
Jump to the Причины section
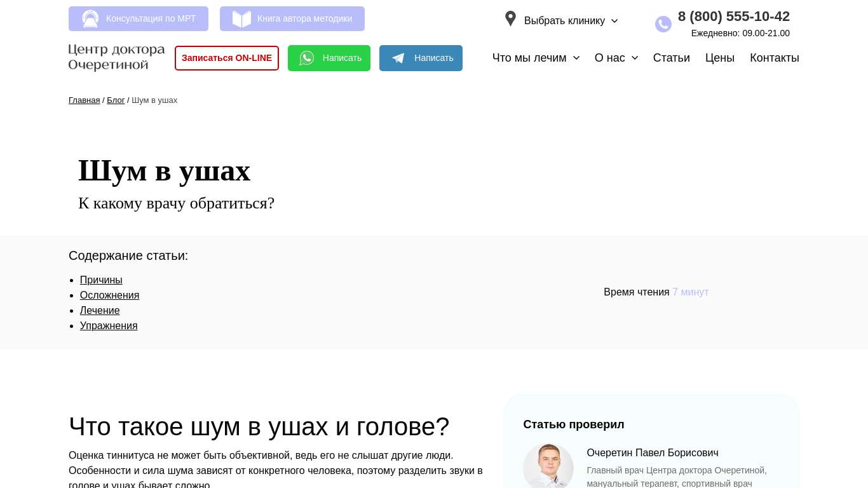(x=101, y=280)
